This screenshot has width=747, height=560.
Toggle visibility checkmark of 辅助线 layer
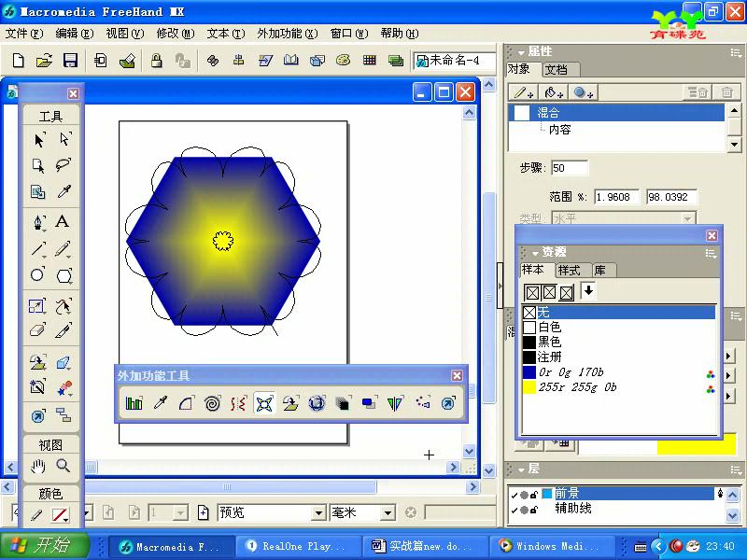coord(514,510)
